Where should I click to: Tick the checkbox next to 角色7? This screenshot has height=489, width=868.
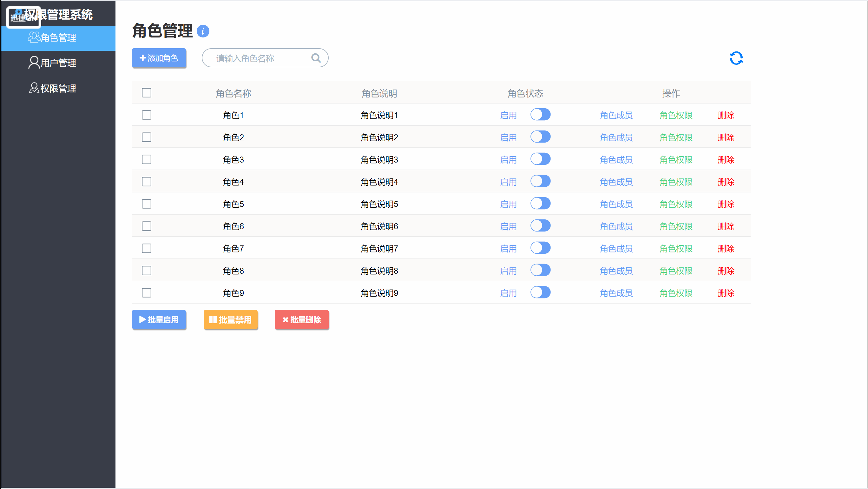click(x=147, y=249)
